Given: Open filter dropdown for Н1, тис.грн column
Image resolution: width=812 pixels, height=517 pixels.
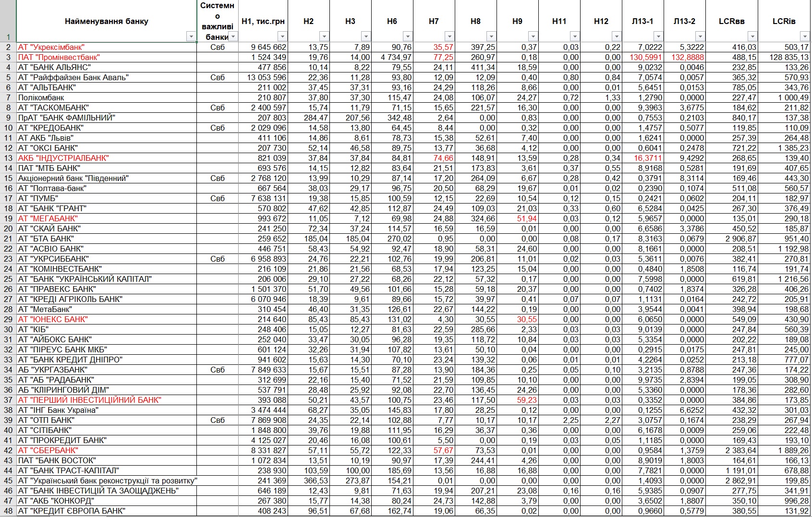Looking at the screenshot, I should 282,37.
